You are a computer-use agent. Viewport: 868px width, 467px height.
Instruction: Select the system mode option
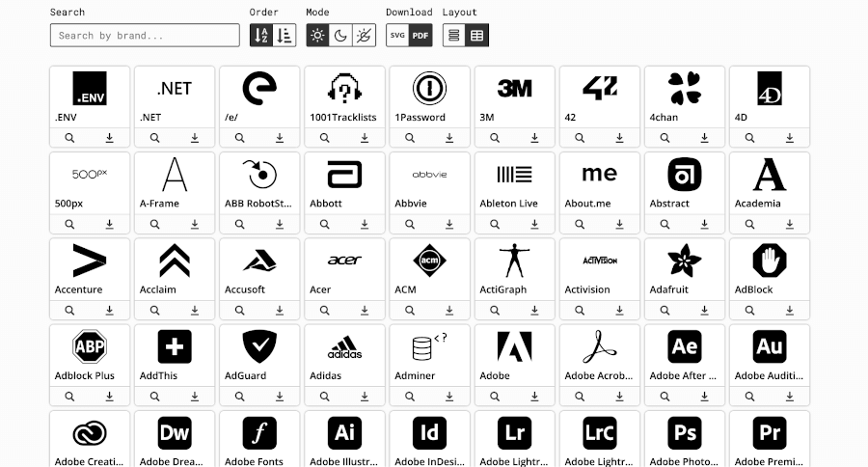pyautogui.click(x=365, y=36)
